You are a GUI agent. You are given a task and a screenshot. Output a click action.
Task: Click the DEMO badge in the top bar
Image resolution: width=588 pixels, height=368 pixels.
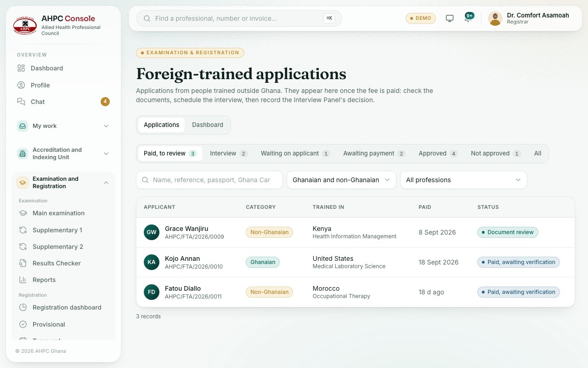420,18
